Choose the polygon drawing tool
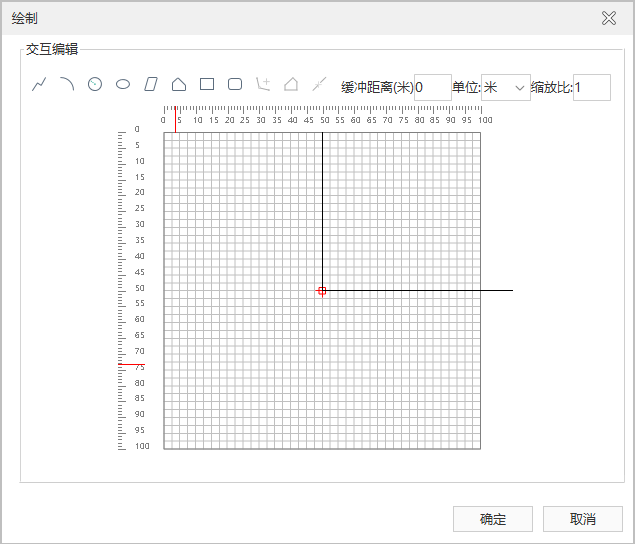This screenshot has height=544, width=635. pos(179,85)
